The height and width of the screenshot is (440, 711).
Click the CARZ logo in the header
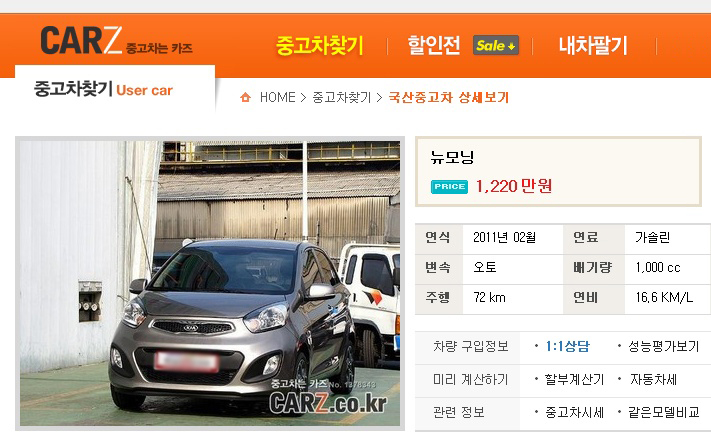coord(116,40)
